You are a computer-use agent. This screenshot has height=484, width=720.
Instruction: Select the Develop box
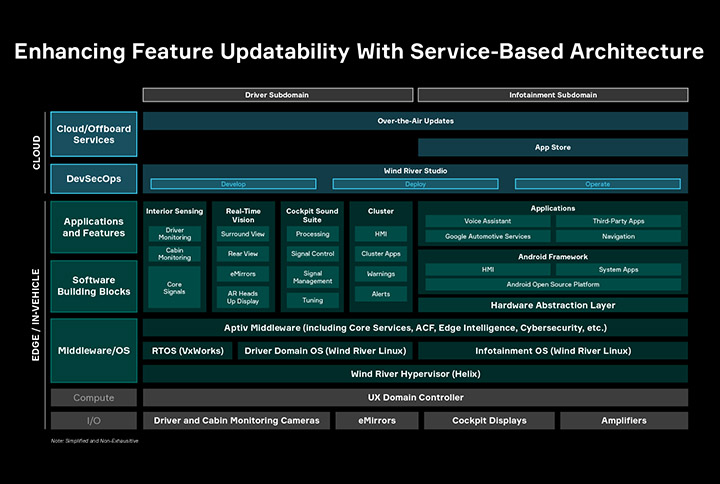tap(233, 184)
